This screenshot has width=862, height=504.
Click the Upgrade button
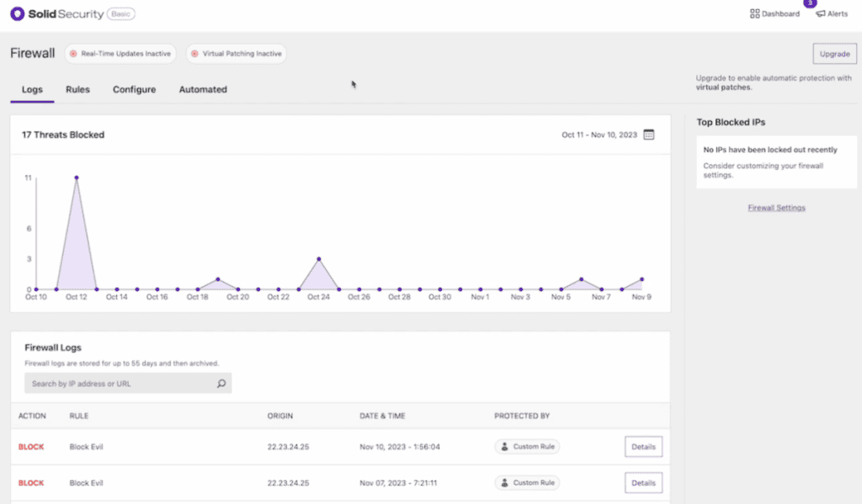pyautogui.click(x=834, y=54)
